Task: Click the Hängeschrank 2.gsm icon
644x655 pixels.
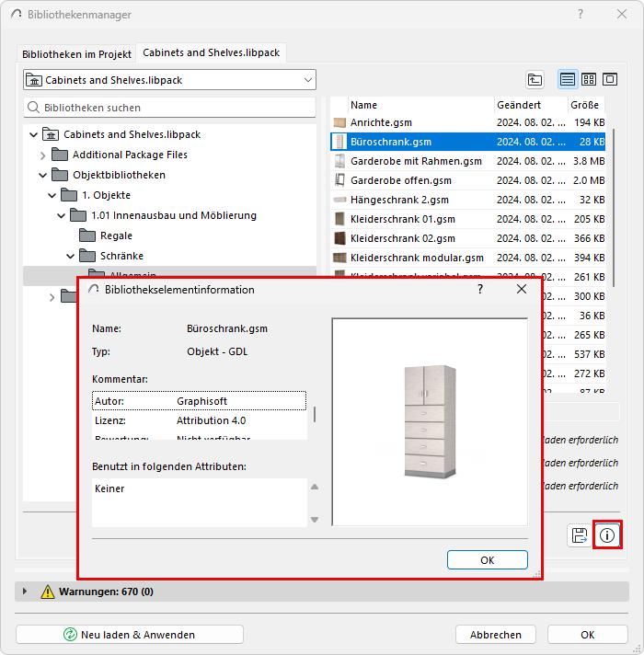Action: [x=339, y=200]
